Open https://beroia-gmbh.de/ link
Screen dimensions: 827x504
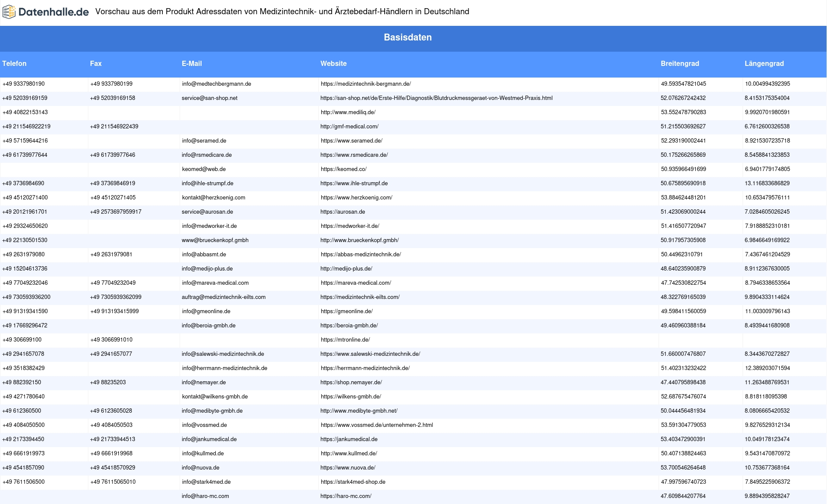[x=349, y=326]
